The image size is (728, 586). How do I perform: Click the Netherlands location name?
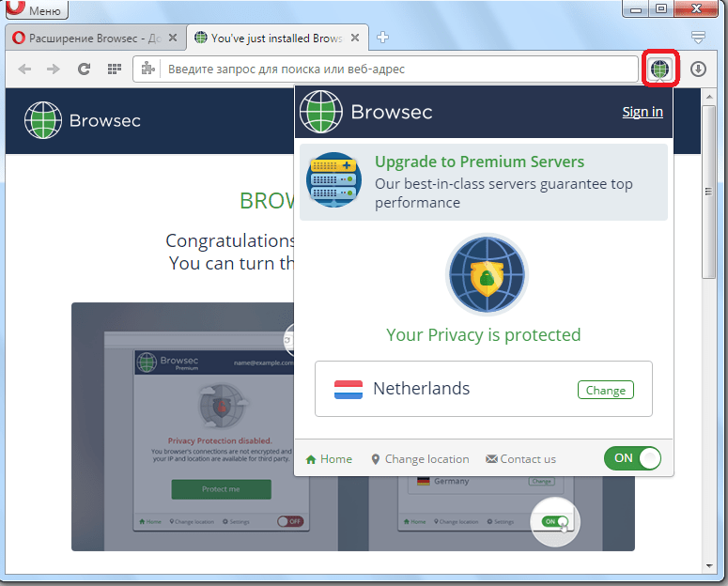422,389
